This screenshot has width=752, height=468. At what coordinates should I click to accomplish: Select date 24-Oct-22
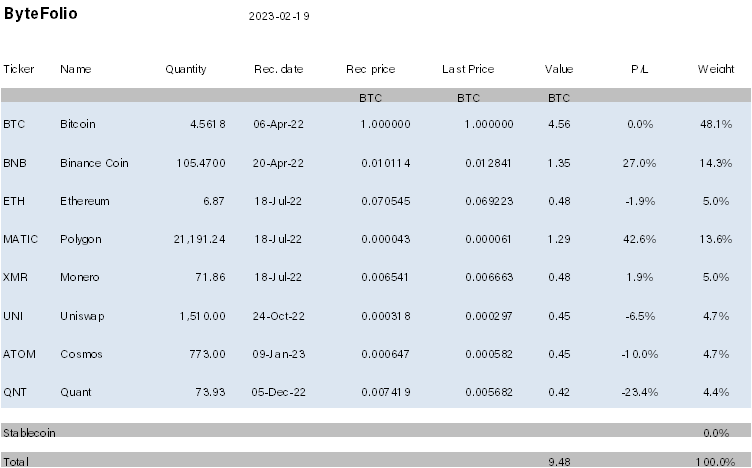279,316
